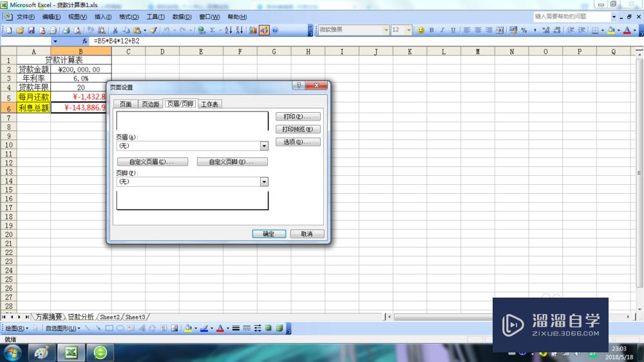The width and height of the screenshot is (644, 362).
Task: Open the 文件 File menu
Action: pyautogui.click(x=26, y=17)
